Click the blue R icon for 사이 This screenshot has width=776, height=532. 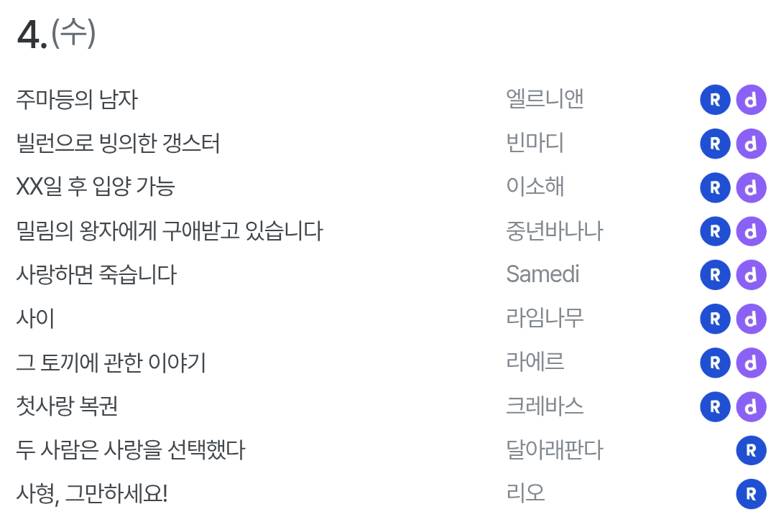(x=715, y=319)
